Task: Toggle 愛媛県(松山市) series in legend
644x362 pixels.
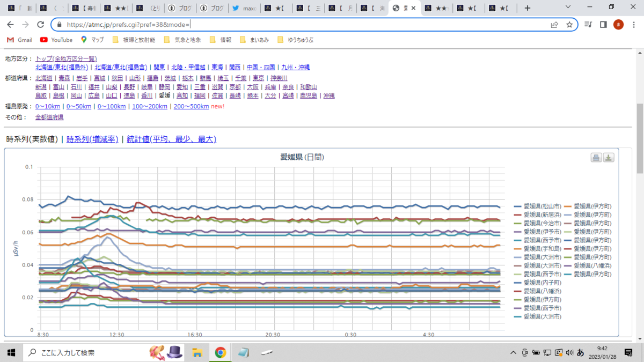Action: (538, 206)
